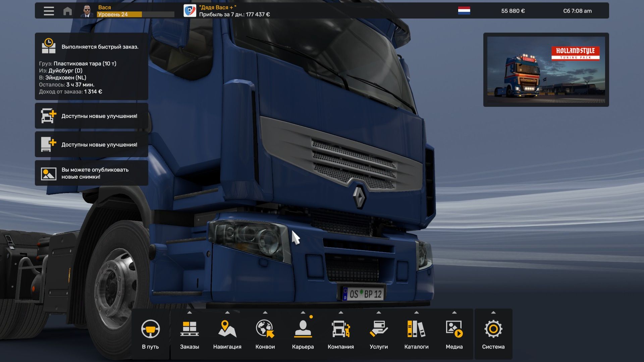644x362 pixels.
Task: Open the Конвои globe icon
Action: [x=265, y=328]
